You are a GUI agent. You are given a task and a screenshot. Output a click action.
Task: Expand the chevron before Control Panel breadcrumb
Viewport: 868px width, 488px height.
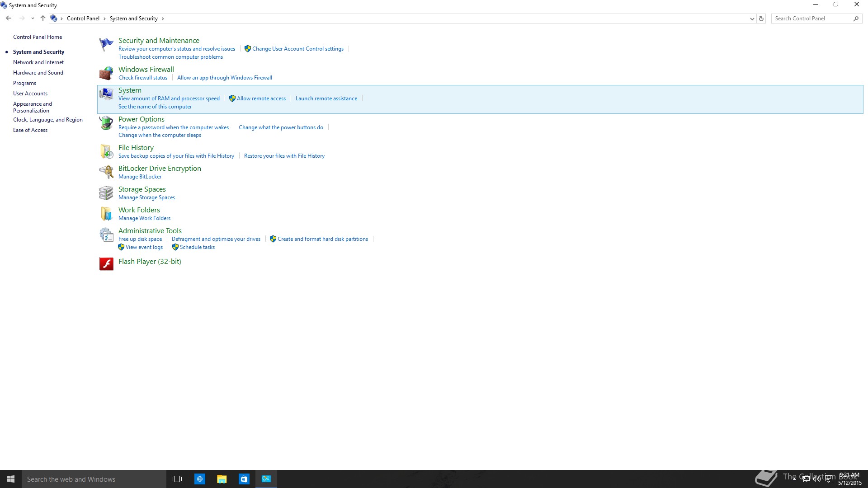tap(61, 19)
